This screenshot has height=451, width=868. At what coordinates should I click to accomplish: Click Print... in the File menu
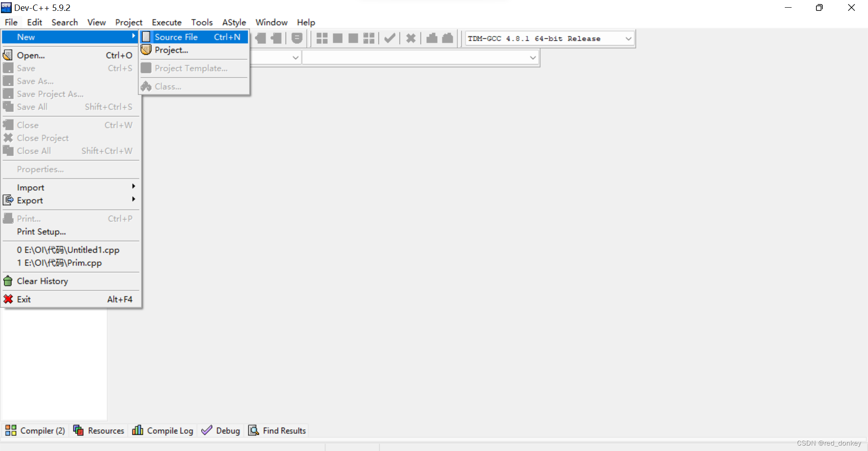pyautogui.click(x=71, y=219)
